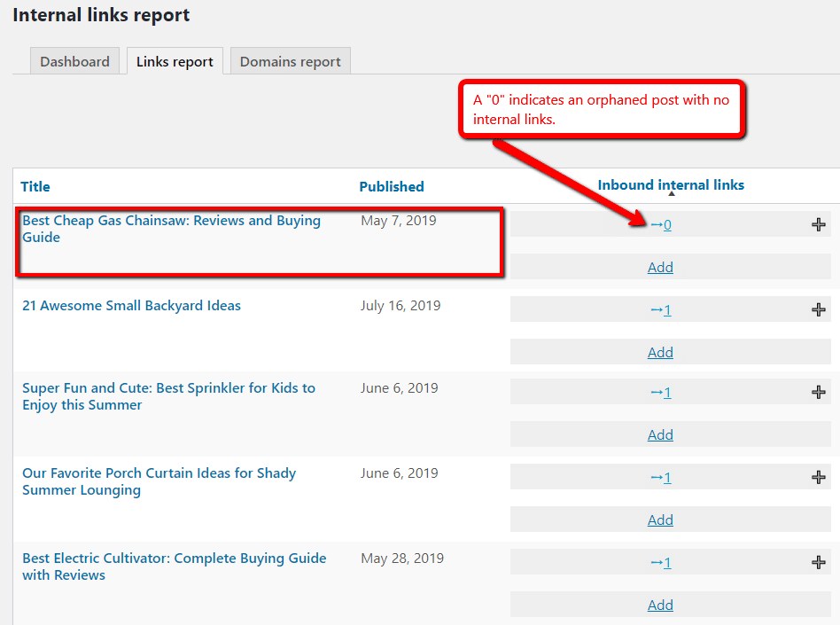
Task: Select the Links report tab
Action: 175,61
